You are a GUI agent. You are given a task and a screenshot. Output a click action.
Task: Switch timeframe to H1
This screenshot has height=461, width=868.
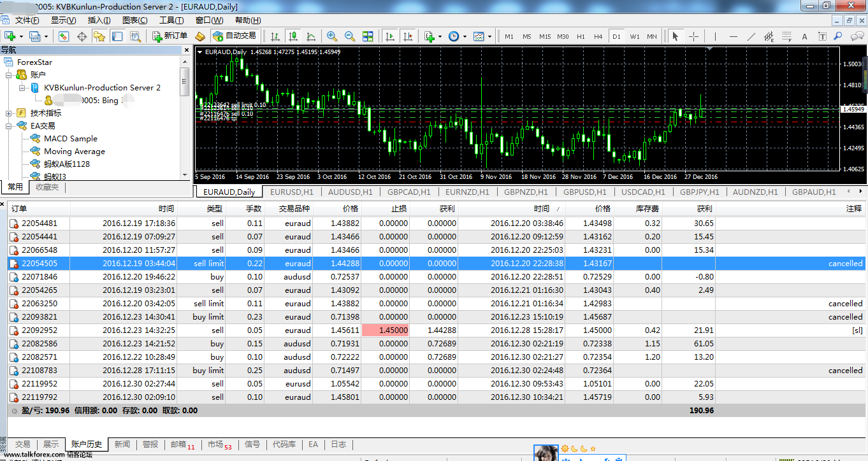(581, 36)
